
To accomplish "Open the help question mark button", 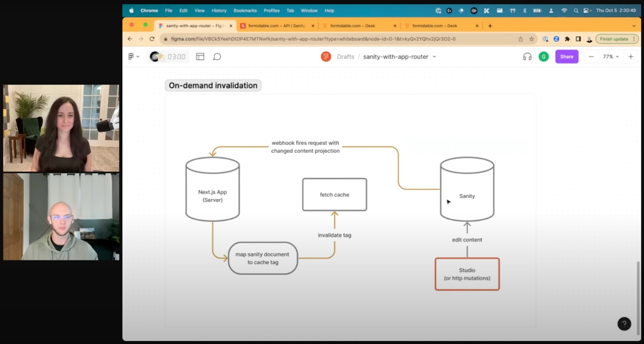I will (624, 323).
